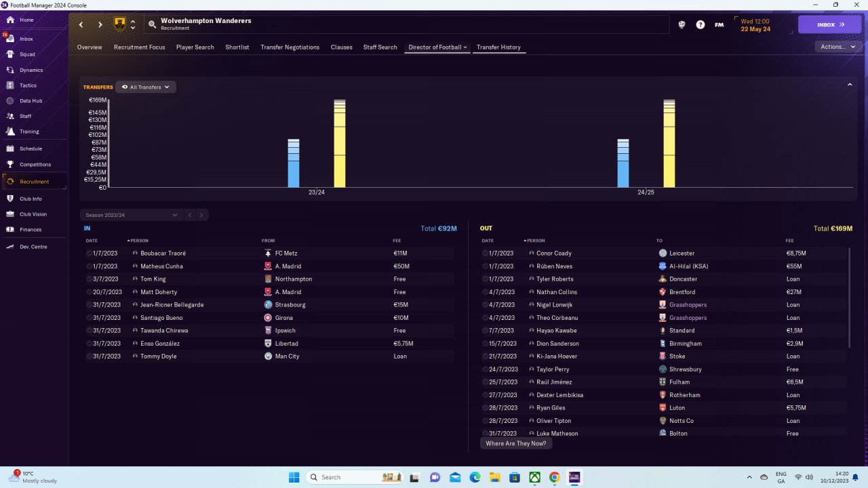
Task: Go to the previous season arrow
Action: 190,215
